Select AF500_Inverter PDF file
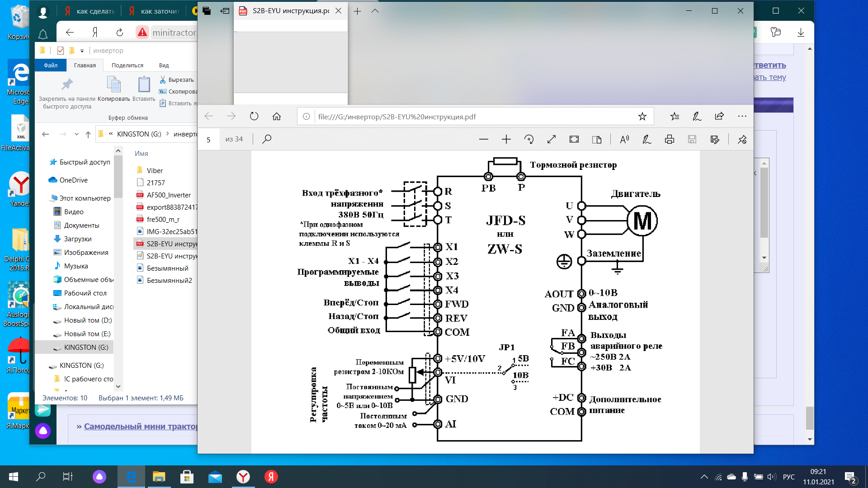868x488 pixels. 164,195
